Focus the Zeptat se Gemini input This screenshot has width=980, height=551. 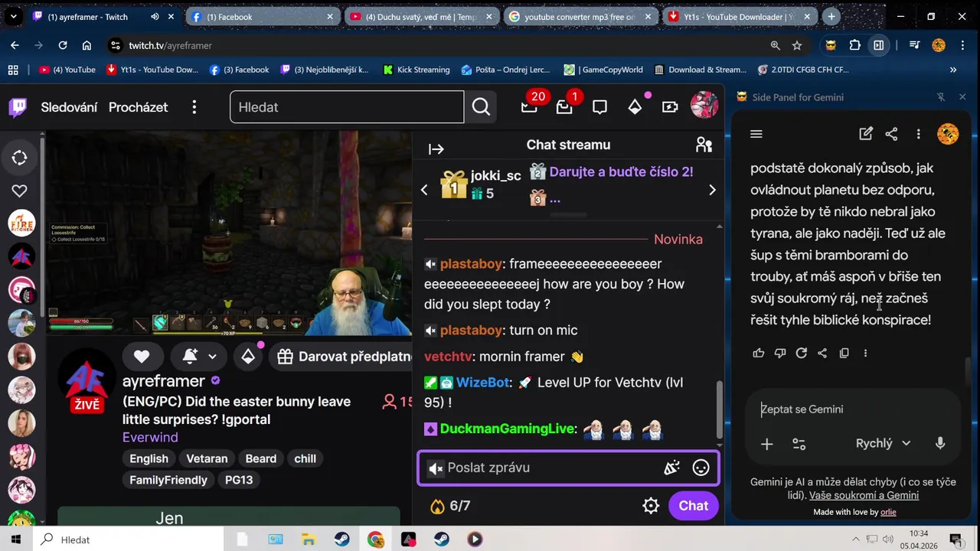point(852,409)
